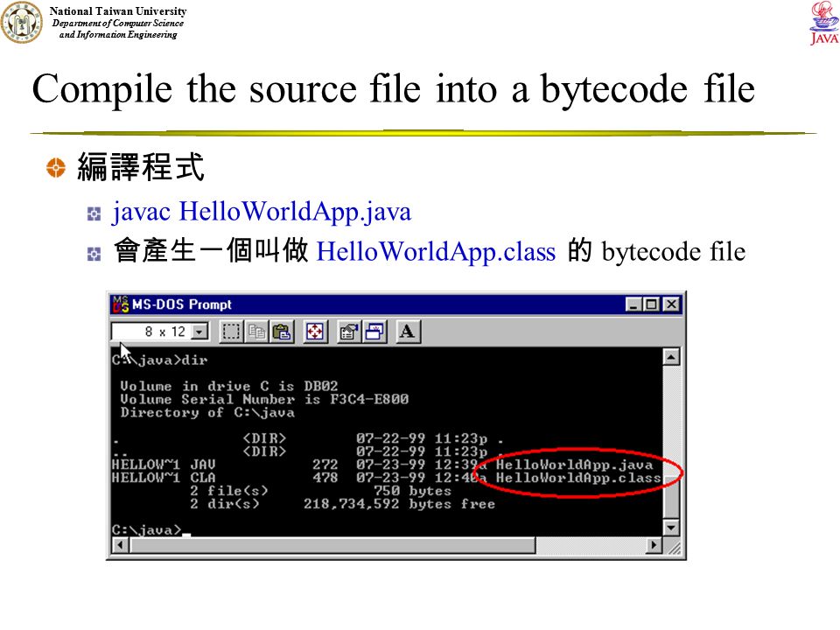Click 'Volume Serial Number is F3C4-E800' line

[x=264, y=399]
